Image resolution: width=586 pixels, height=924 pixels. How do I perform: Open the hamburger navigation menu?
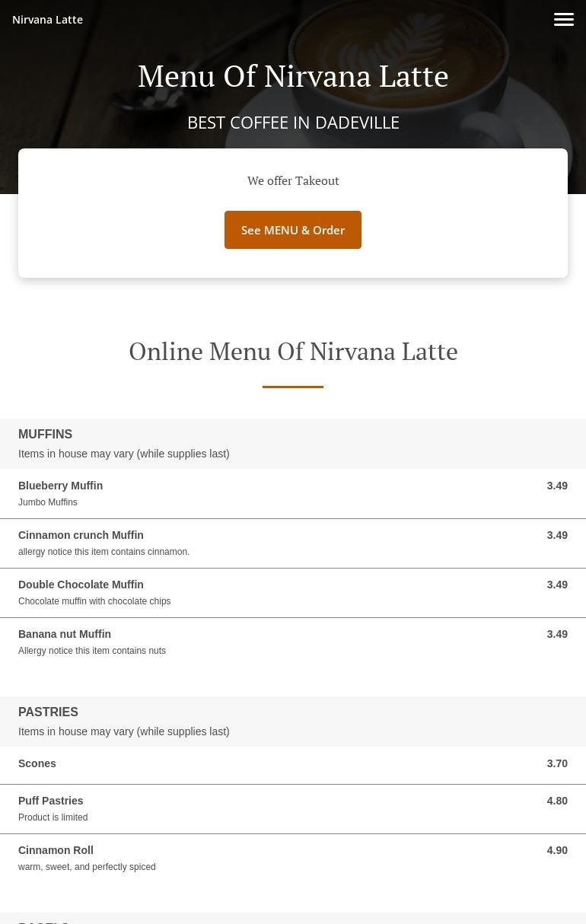coord(564,20)
